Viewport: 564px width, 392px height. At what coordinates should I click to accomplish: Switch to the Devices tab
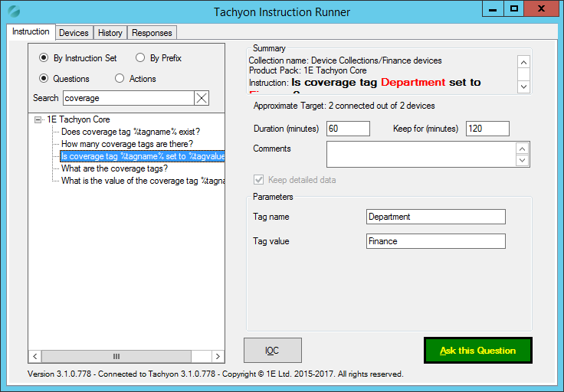click(x=74, y=33)
